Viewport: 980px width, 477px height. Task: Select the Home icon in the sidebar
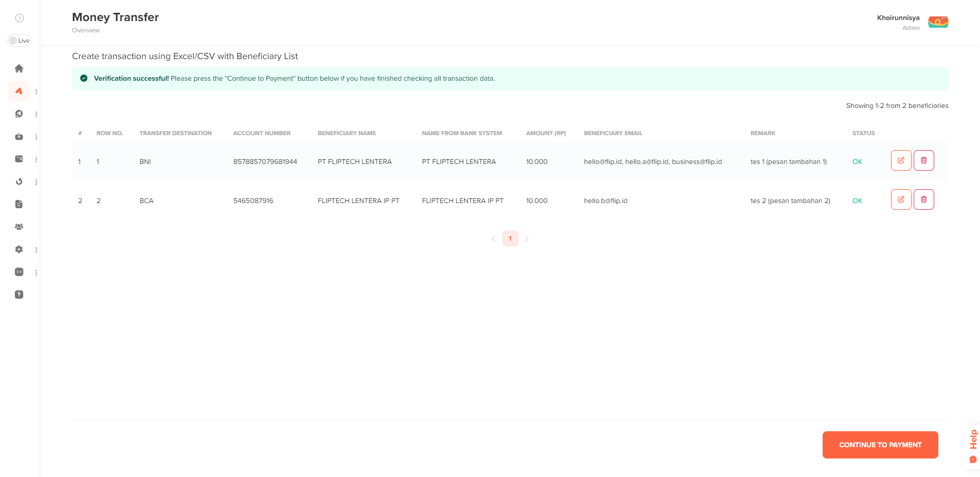(19, 68)
